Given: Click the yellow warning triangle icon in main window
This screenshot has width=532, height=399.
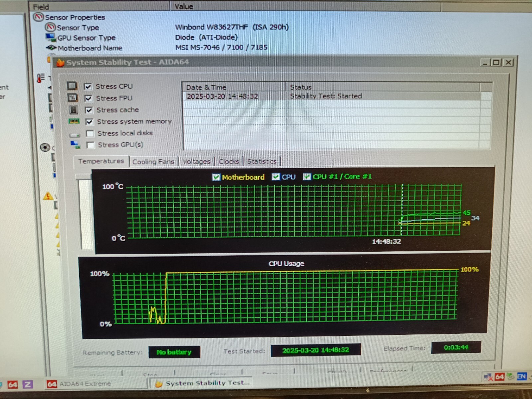Looking at the screenshot, I should [x=48, y=196].
